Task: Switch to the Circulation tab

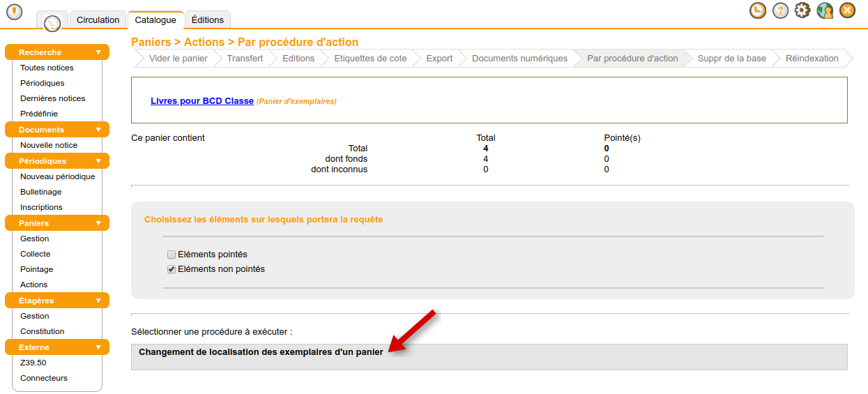Action: coord(98,20)
